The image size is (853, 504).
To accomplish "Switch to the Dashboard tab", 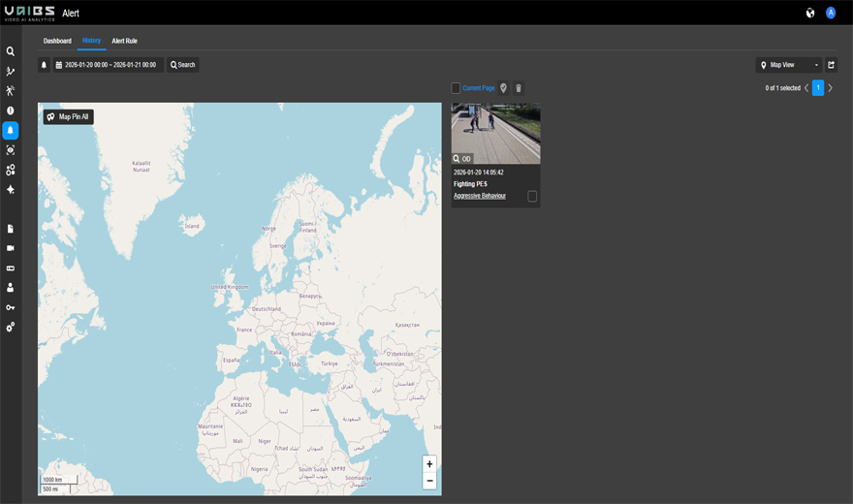I will point(57,41).
